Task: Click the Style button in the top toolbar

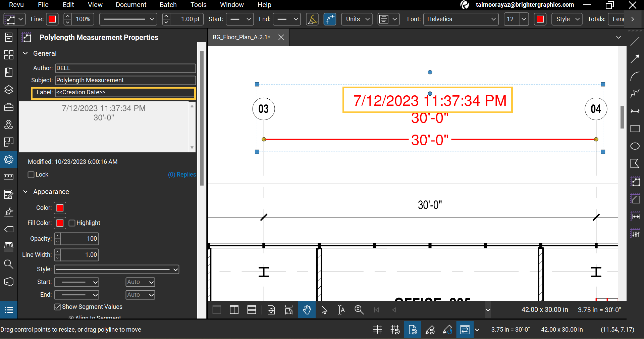Action: pos(566,19)
